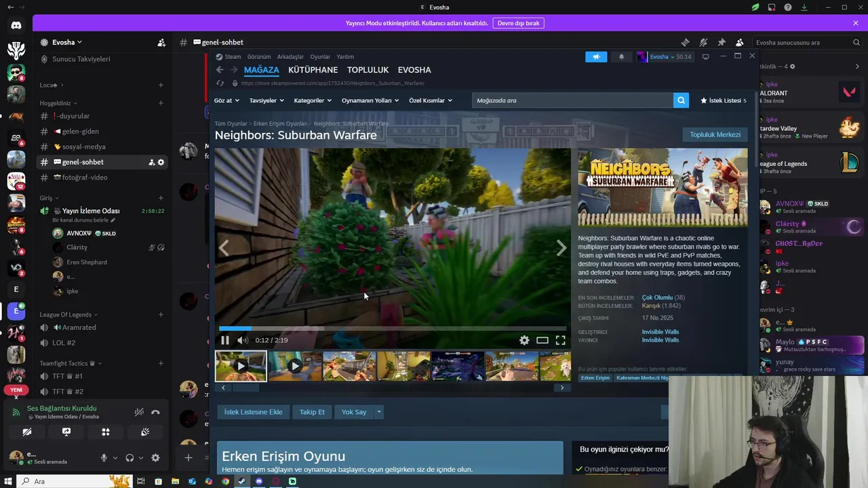The width and height of the screenshot is (868, 488).
Task: Mute the Steam trailer volume
Action: coord(242,340)
